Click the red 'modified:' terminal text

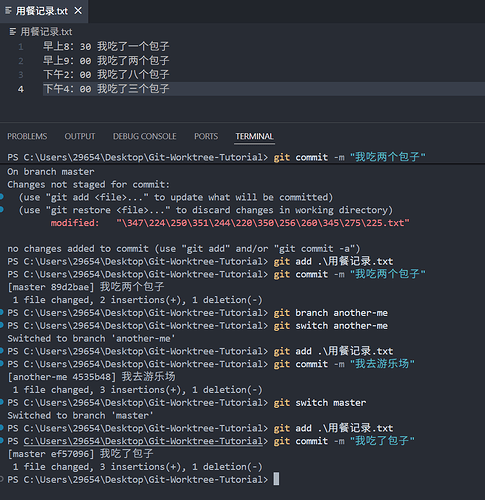coord(75,223)
